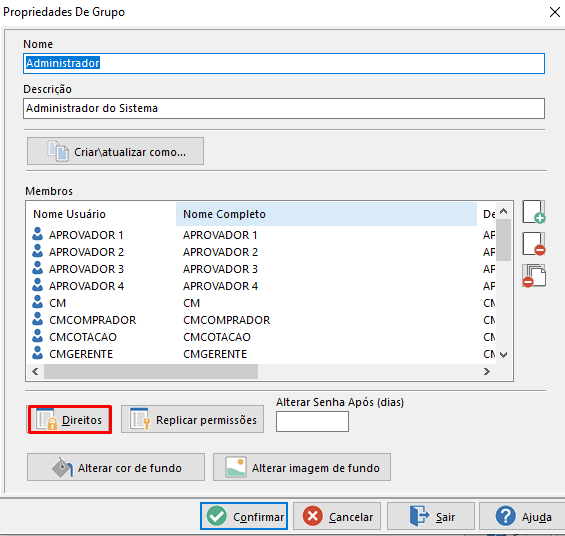Close the Propriedades De Grupo dialog
565x536 pixels.
pyautogui.click(x=555, y=12)
